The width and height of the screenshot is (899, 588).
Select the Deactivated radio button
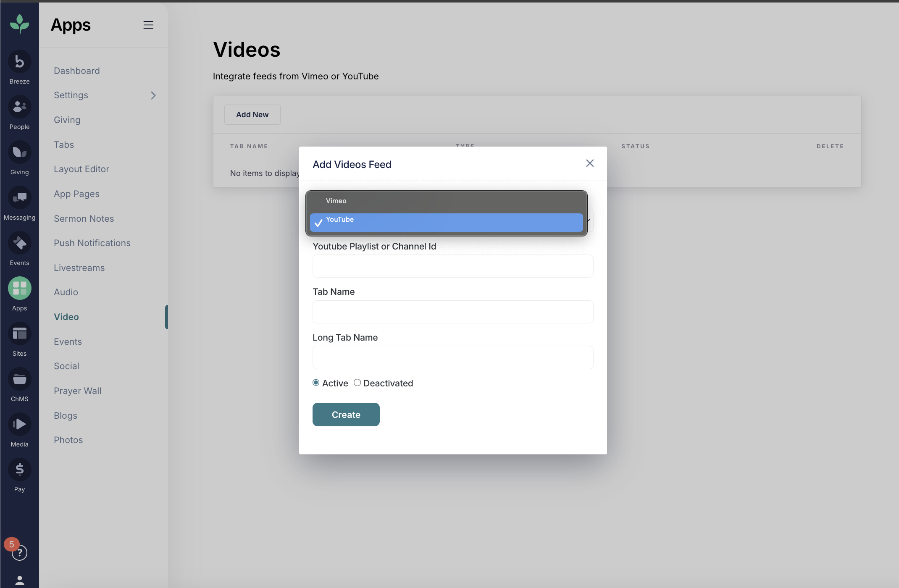click(x=357, y=383)
